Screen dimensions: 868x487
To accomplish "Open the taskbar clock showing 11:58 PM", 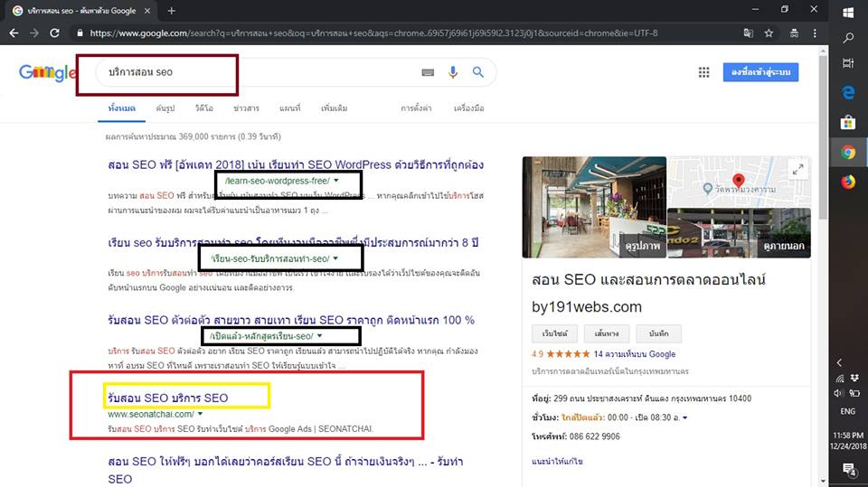I will tap(848, 441).
